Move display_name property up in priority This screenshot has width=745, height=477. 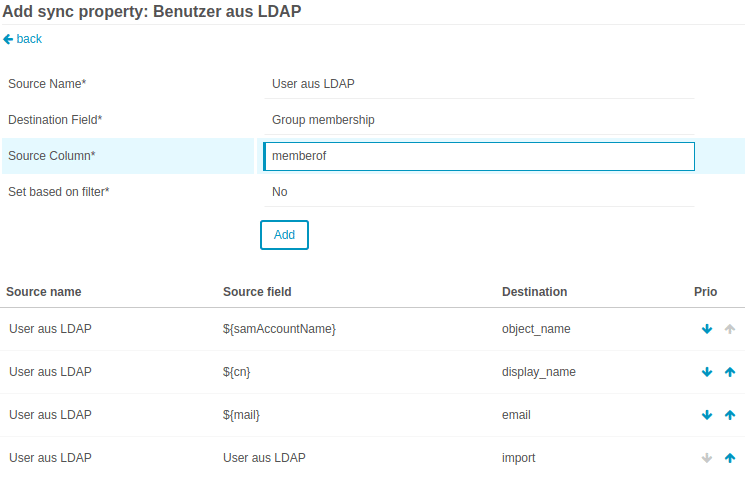(x=729, y=372)
